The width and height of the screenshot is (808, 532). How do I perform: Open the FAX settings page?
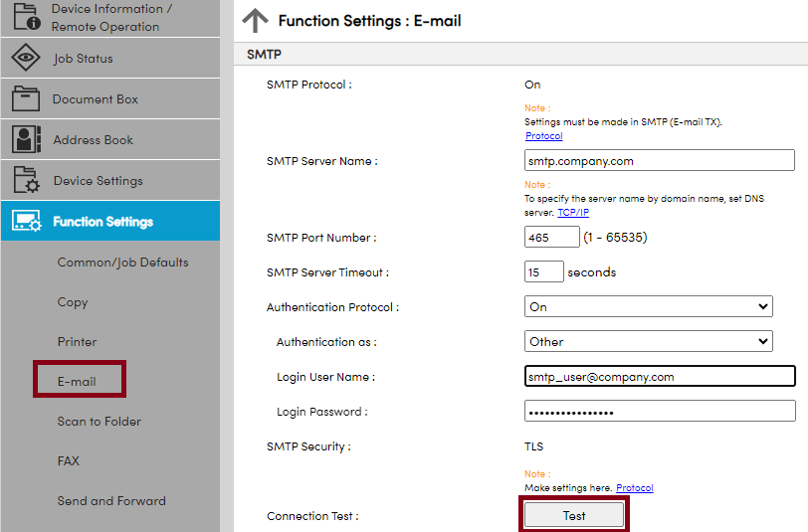pyautogui.click(x=68, y=461)
